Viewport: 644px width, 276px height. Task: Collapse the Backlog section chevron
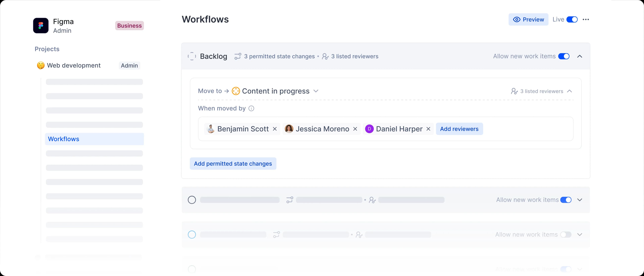click(x=579, y=56)
